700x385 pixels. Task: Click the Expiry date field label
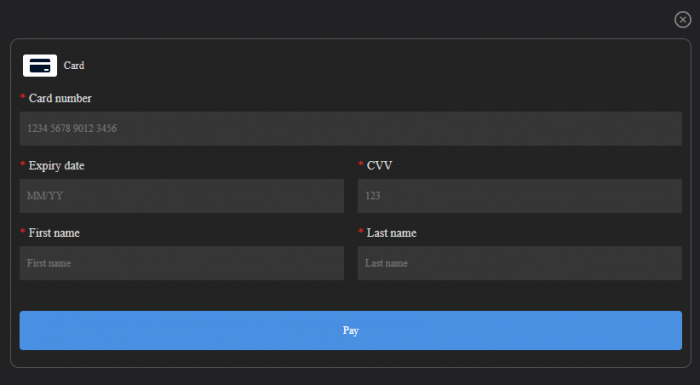[x=56, y=166]
